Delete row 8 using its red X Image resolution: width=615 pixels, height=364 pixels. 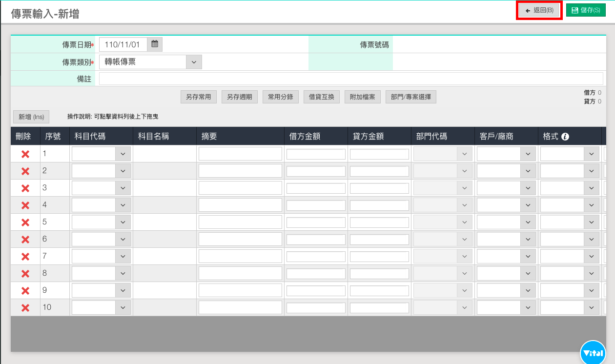[25, 274]
